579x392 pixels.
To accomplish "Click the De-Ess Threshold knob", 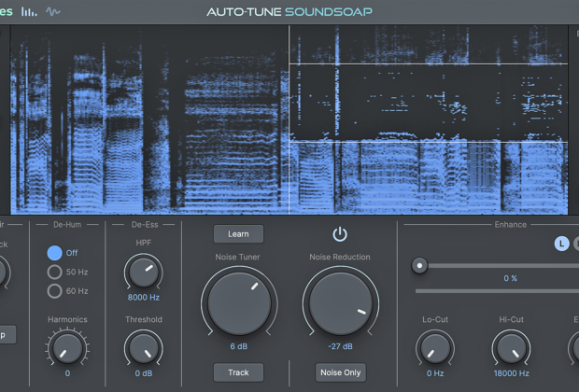I will pyautogui.click(x=144, y=349).
